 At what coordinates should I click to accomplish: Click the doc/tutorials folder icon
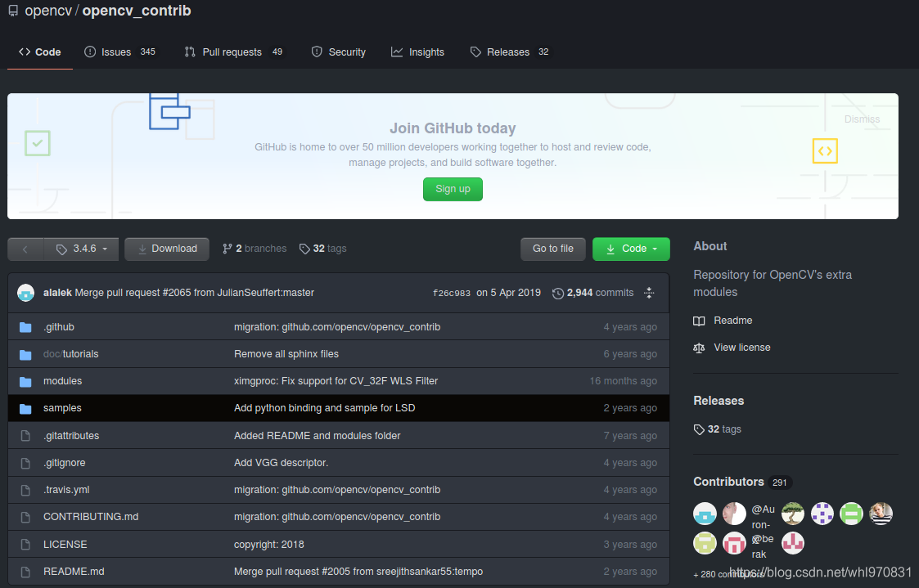pyautogui.click(x=25, y=354)
